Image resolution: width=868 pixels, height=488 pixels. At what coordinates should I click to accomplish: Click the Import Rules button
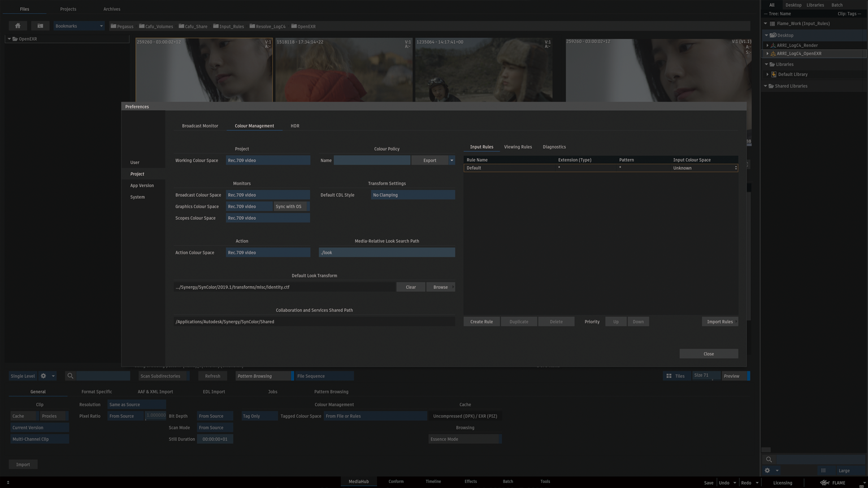click(x=719, y=322)
